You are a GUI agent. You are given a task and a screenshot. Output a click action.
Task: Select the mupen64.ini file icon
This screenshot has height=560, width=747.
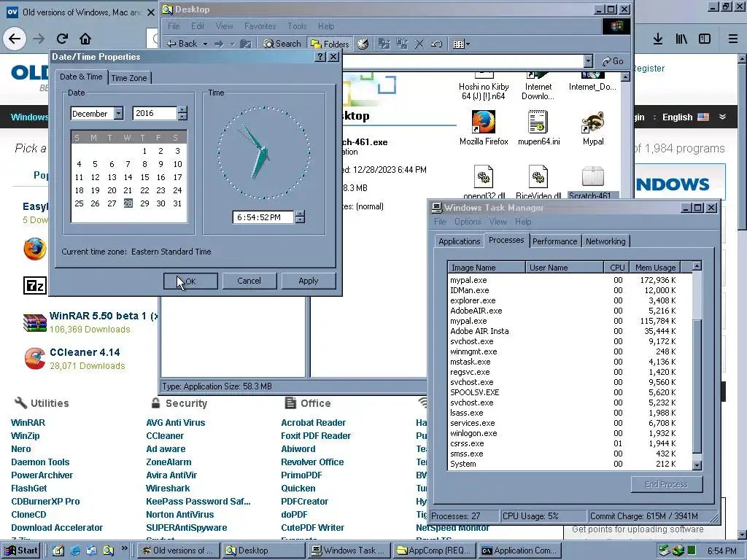(538, 128)
